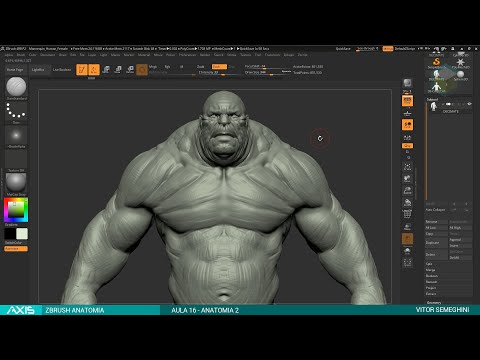Select the PolyMesh3D star tool
The height and width of the screenshot is (360, 480).
coord(460,62)
